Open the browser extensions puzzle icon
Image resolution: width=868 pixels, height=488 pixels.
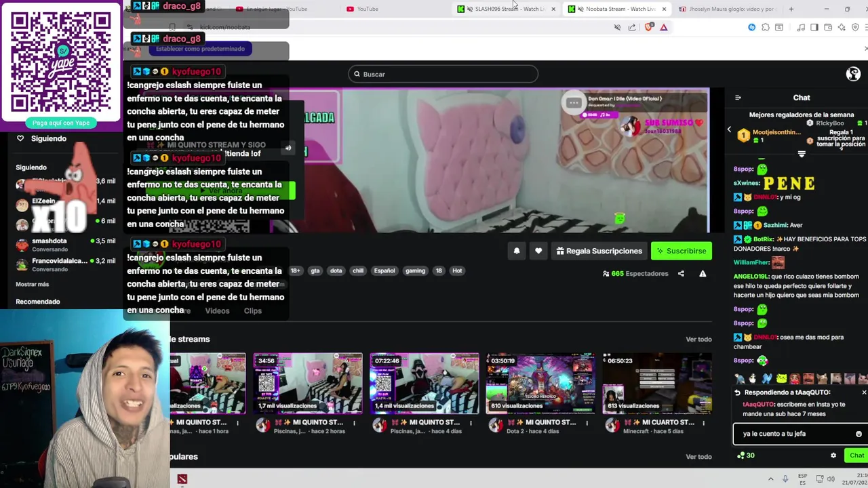766,27
